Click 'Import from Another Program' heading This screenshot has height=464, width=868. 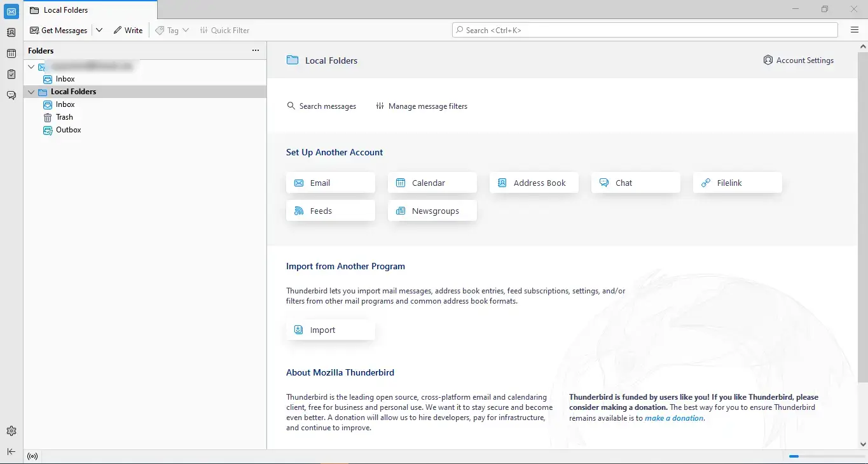click(345, 266)
